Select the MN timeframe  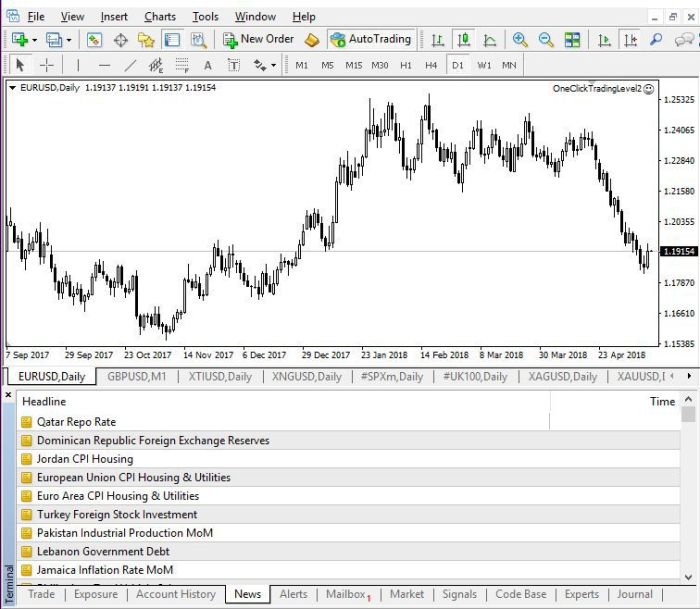(x=509, y=66)
